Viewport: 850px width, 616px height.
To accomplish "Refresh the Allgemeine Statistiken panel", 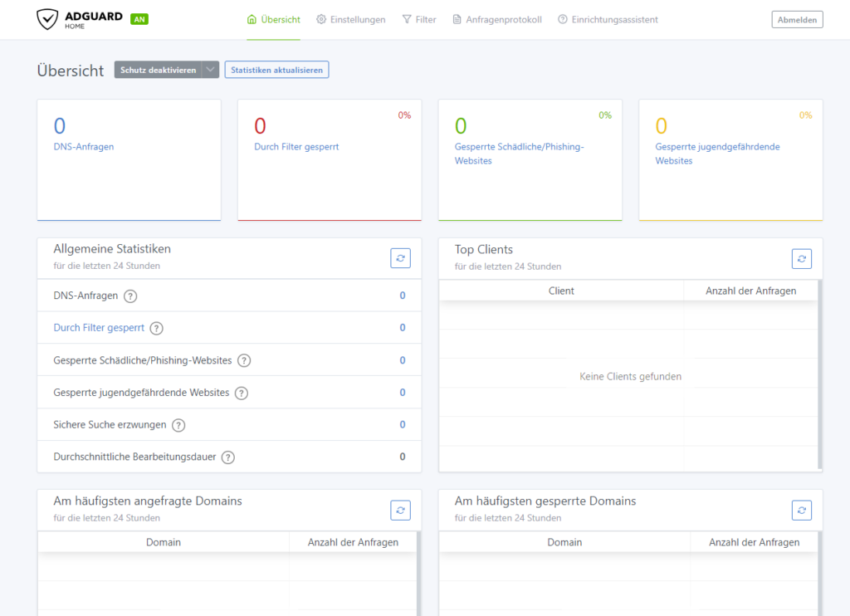I will [x=401, y=258].
